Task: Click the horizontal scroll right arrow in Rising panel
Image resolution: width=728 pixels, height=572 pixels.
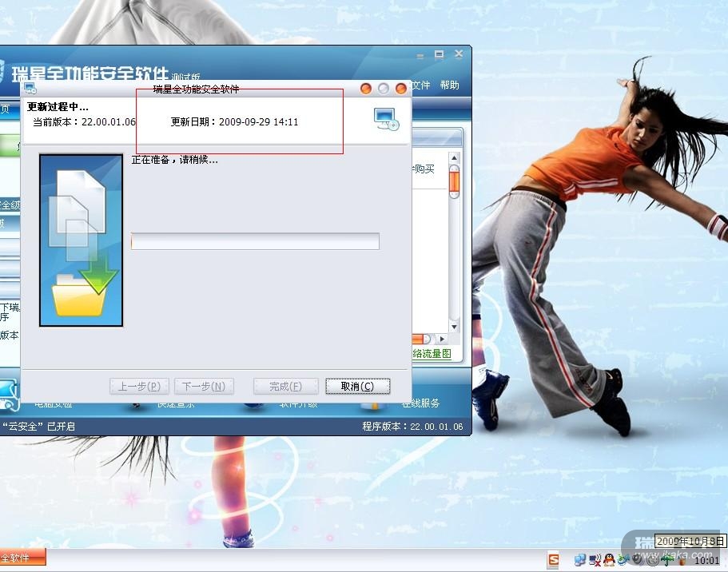Action: click(443, 339)
